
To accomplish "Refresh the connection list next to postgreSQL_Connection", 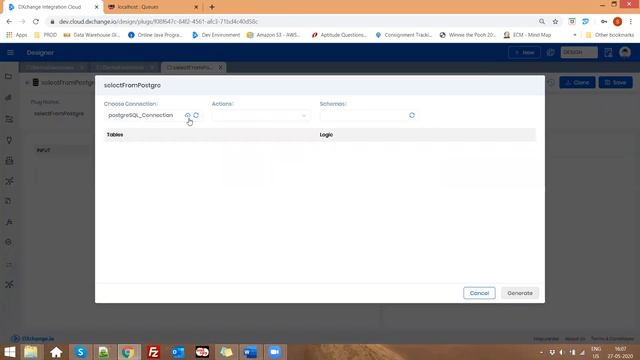I will [196, 116].
